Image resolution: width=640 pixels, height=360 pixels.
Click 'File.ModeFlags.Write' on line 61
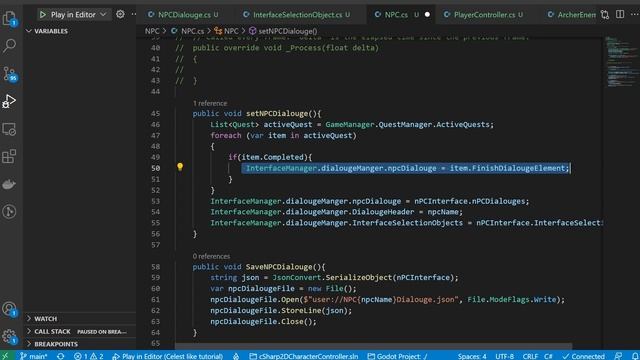[511, 300]
